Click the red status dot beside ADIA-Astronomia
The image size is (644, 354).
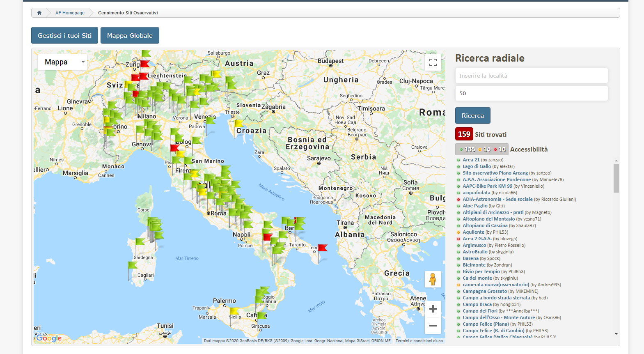click(x=458, y=200)
